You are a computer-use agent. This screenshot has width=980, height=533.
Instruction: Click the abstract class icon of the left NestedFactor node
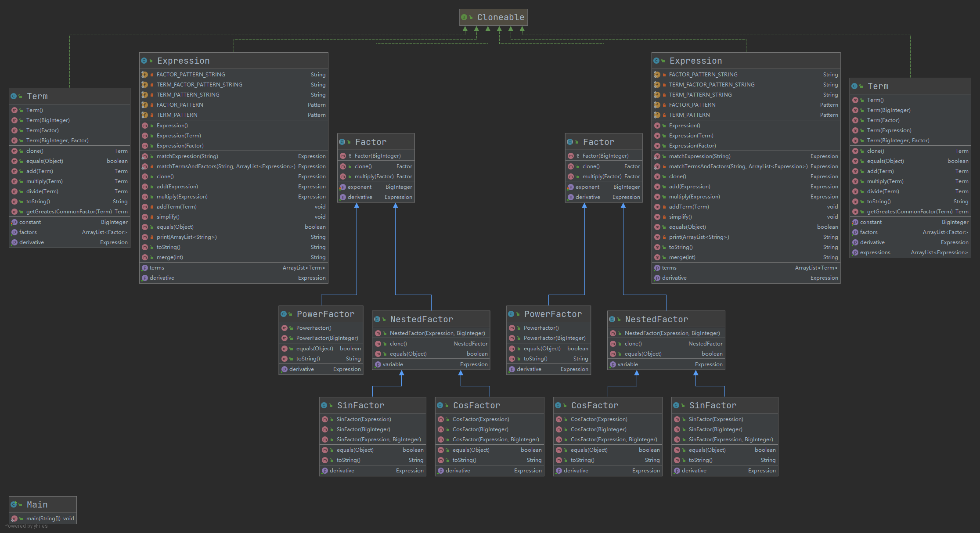coord(377,319)
